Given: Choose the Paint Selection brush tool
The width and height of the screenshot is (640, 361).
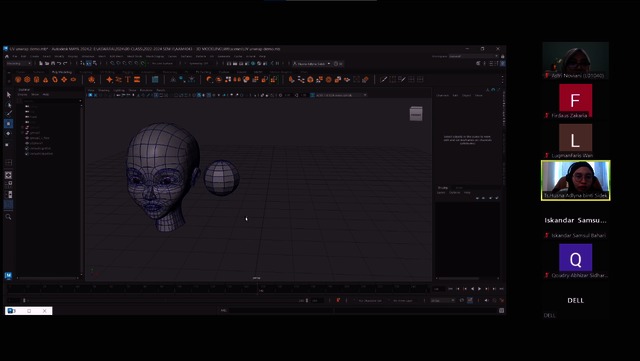Looking at the screenshot, I should [x=9, y=114].
